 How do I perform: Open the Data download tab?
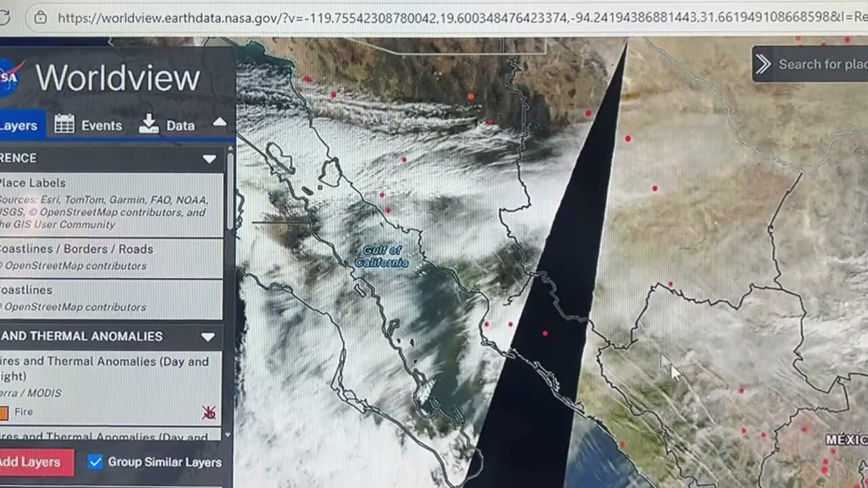click(167, 125)
